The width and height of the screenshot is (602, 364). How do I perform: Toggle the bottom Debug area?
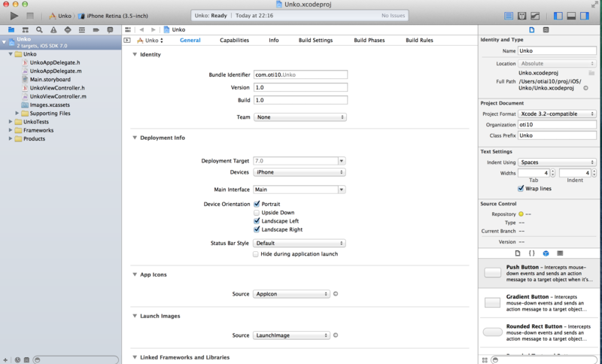click(571, 16)
